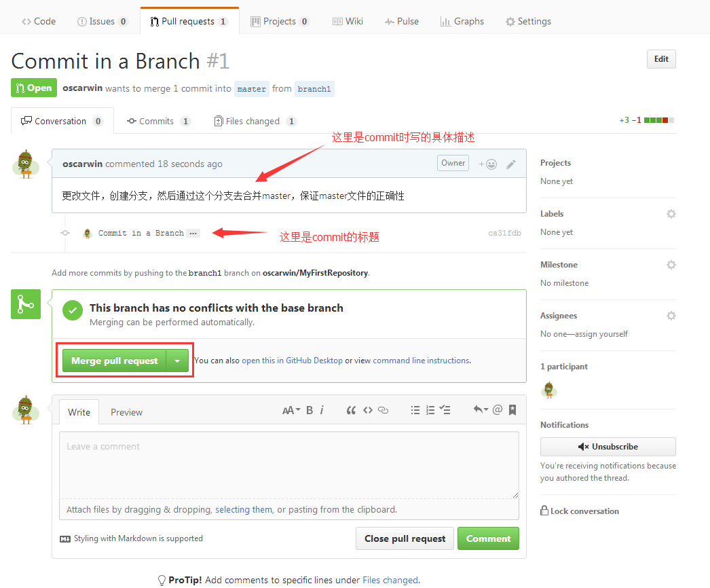Open Styling with Markdown is supported link

click(x=131, y=538)
